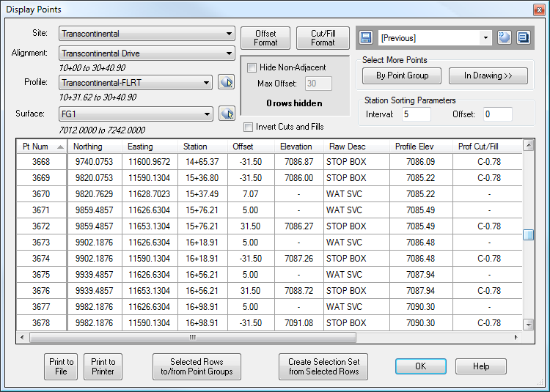Click the Offset Format button
This screenshot has height=392, width=550.
pos(265,38)
